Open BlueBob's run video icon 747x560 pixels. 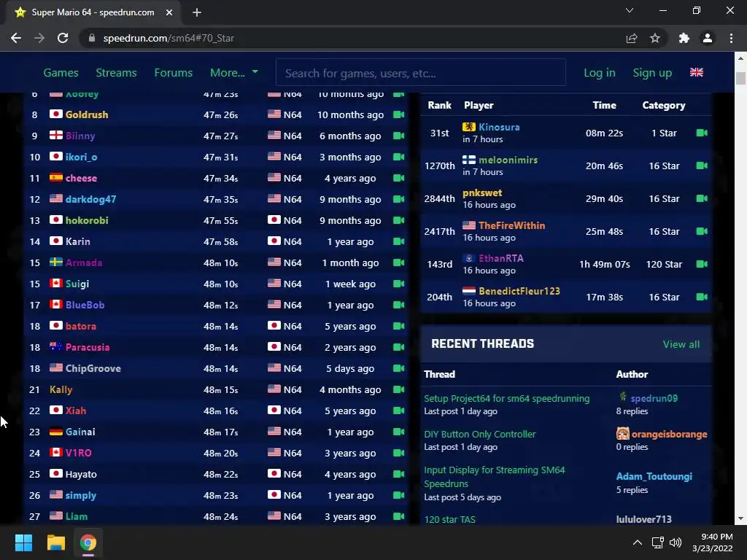(x=399, y=305)
